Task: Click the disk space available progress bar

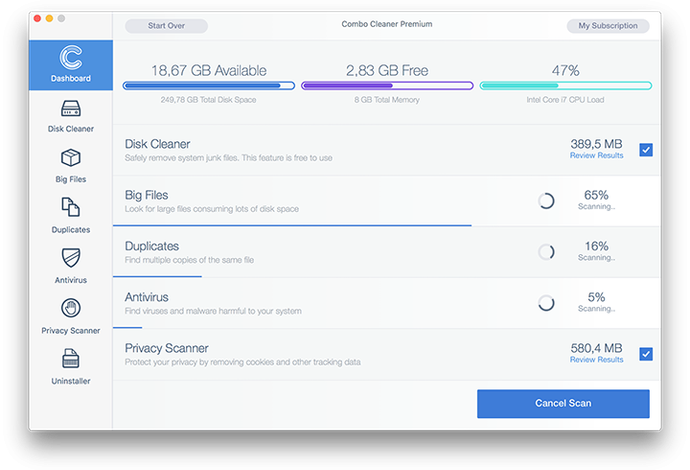Action: [209, 86]
